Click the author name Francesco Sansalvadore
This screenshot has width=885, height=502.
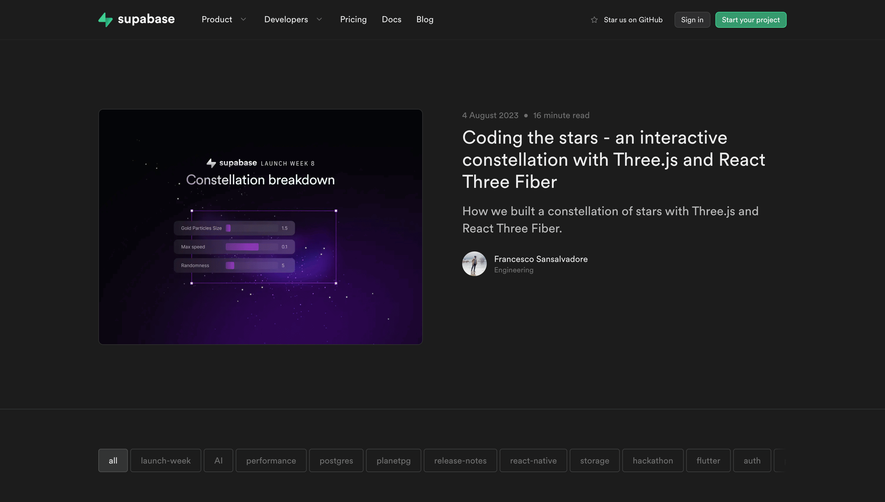click(541, 259)
